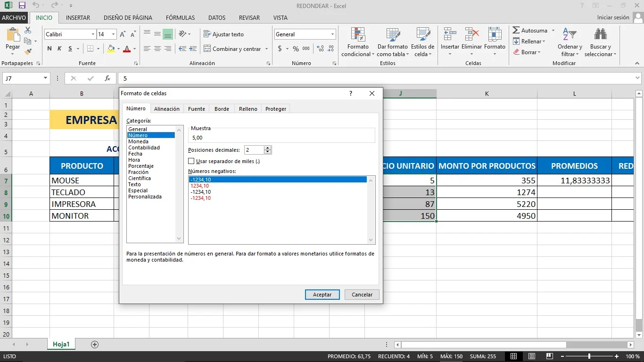Click the Cut scissors icon

[28, 30]
